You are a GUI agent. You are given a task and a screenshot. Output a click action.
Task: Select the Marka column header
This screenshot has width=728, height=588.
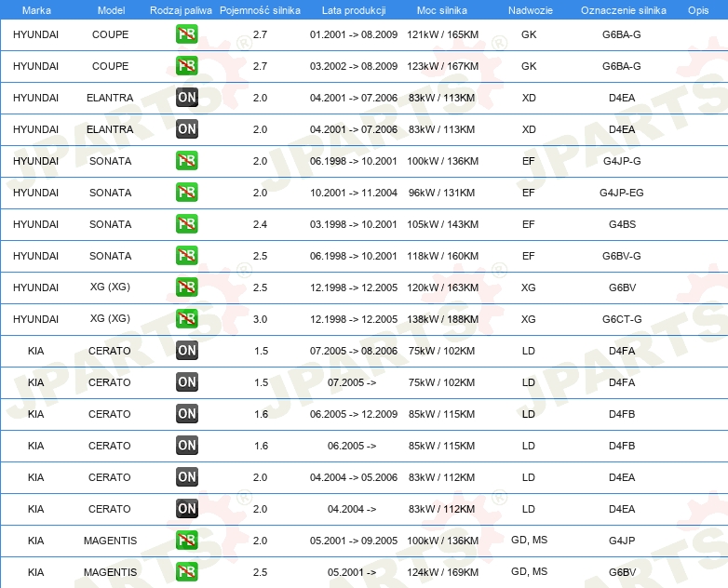pos(36,10)
